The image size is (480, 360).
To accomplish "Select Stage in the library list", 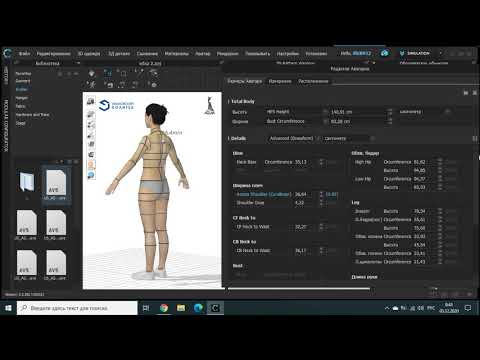I will [x=20, y=123].
